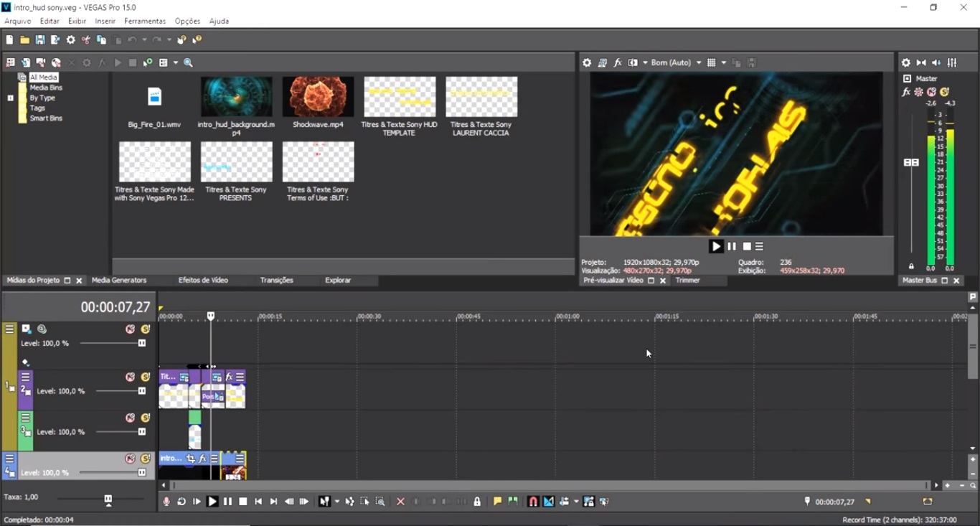Toggle lock envelopes to events padlock icon
980x526 pixels.
point(589,502)
